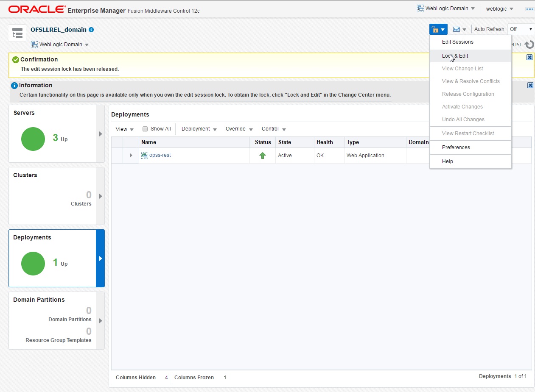This screenshot has height=392, width=535.
Task: Click the Resource Group Templates label
Action: (59, 340)
